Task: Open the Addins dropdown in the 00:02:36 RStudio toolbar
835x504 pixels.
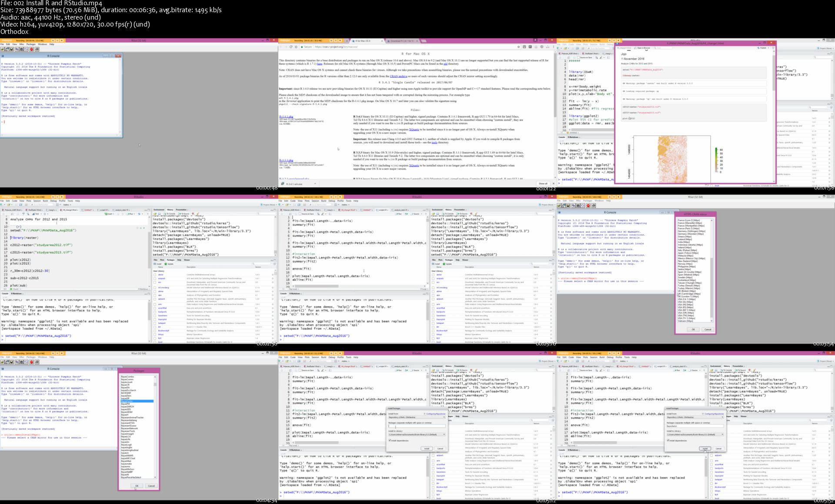Action: click(x=67, y=205)
